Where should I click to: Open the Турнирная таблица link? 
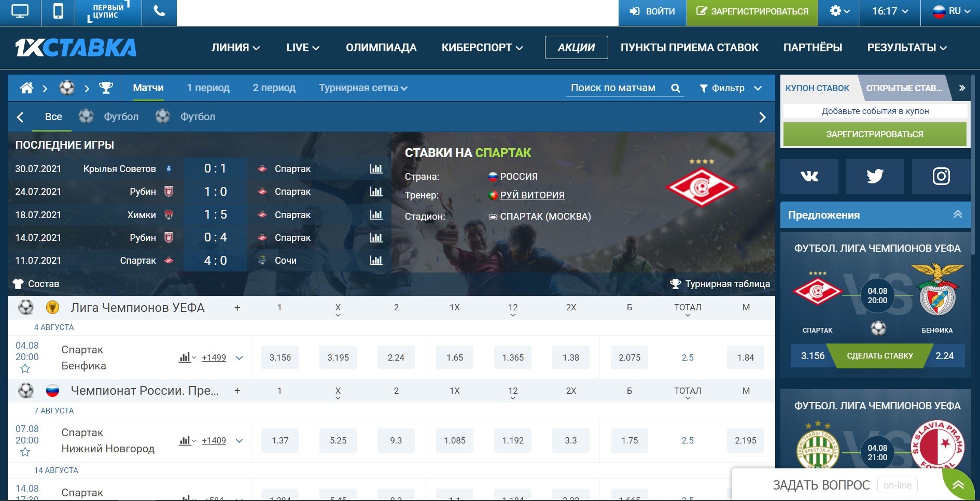[x=720, y=284]
